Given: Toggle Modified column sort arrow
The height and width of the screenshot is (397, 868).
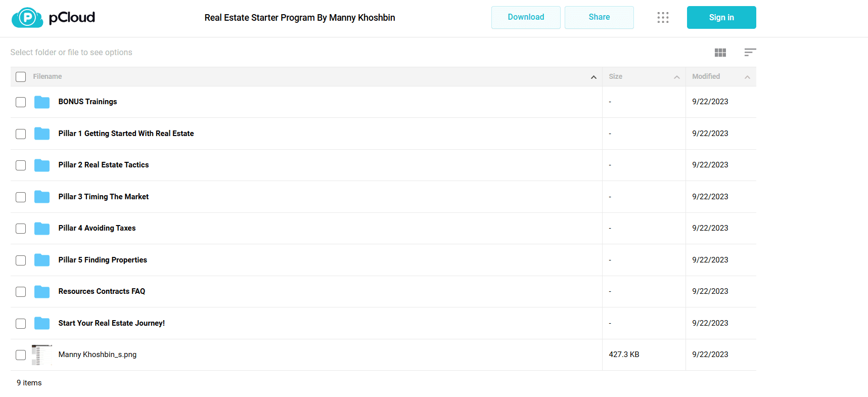Looking at the screenshot, I should pyautogui.click(x=747, y=77).
